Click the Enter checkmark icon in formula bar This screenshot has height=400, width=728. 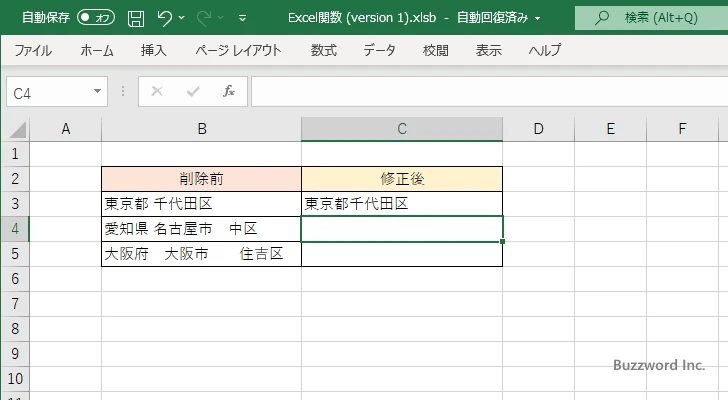(x=192, y=92)
